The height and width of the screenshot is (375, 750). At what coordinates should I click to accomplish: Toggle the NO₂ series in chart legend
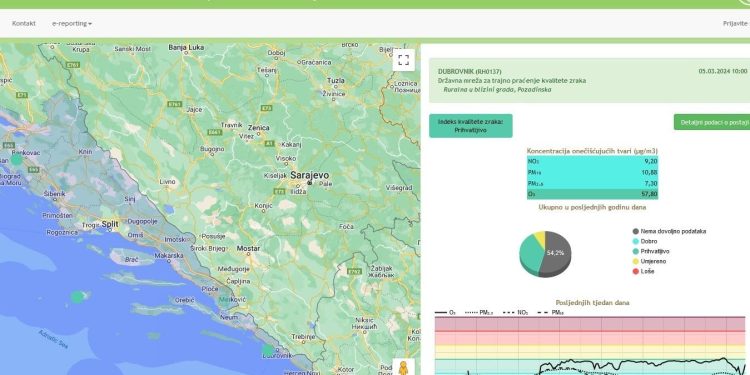click(x=516, y=312)
